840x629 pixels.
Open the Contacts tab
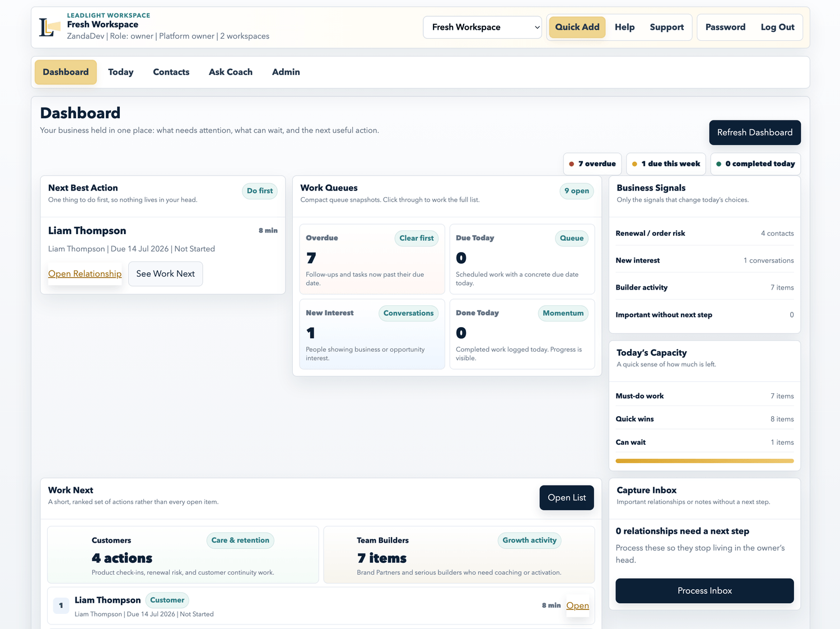pyautogui.click(x=171, y=72)
